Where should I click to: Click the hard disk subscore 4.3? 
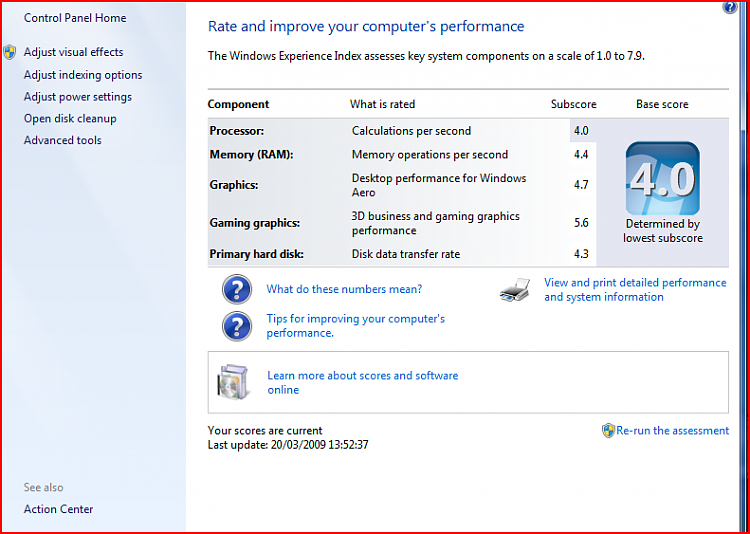pyautogui.click(x=581, y=255)
